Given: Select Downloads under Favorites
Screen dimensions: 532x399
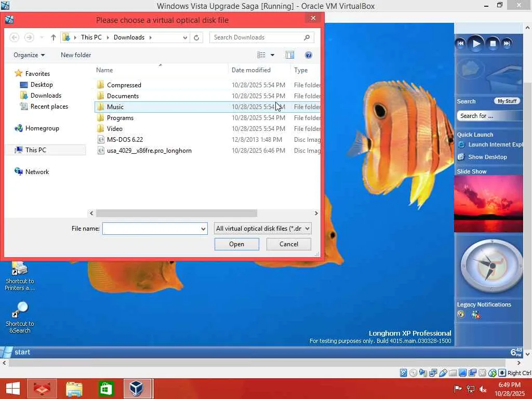Looking at the screenshot, I should (41, 96).
